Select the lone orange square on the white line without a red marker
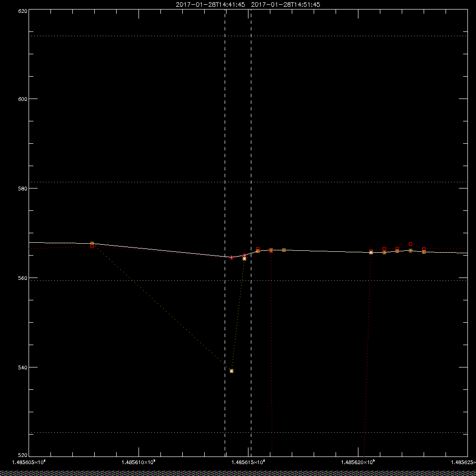The width and height of the screenshot is (476, 476). point(284,250)
